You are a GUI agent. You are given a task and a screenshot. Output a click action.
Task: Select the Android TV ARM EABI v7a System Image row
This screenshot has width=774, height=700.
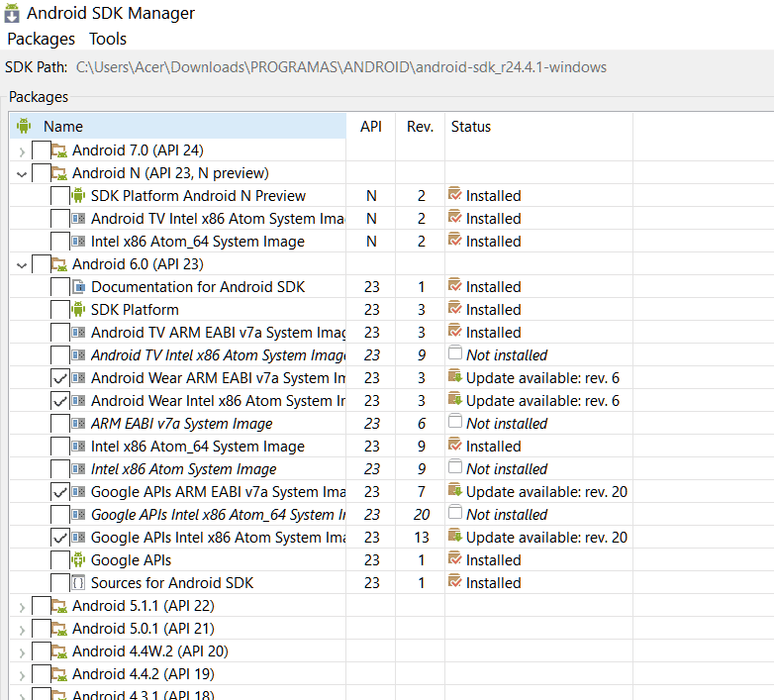[x=321, y=333]
